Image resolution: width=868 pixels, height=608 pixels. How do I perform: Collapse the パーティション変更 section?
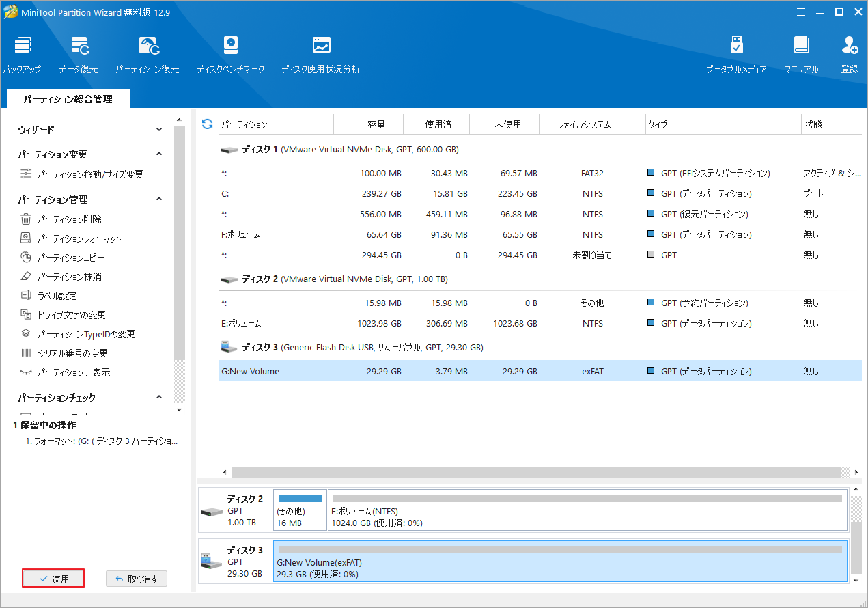coord(159,154)
